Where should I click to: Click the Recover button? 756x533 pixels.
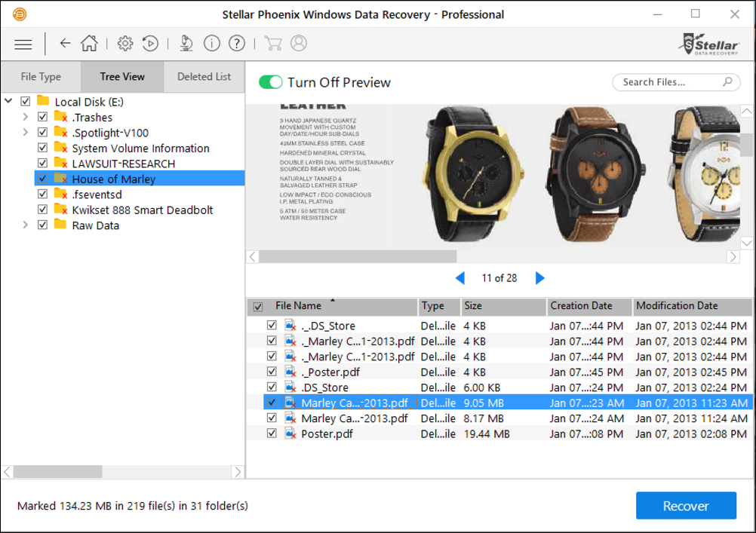pyautogui.click(x=686, y=506)
